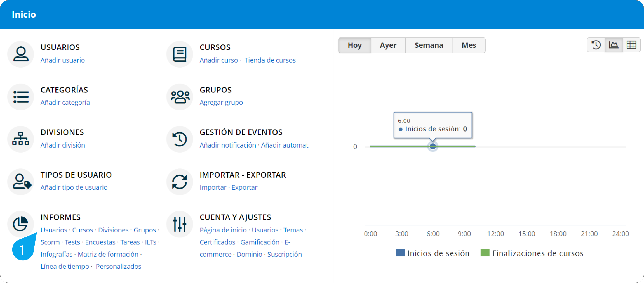This screenshot has width=644, height=283.
Task: Click the Informes pie chart icon
Action: [21, 224]
